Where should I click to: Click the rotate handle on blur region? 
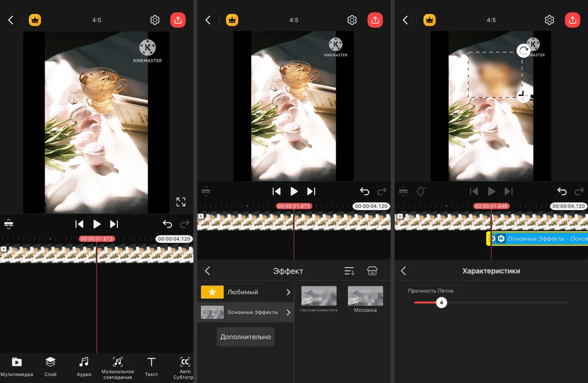coord(523,51)
